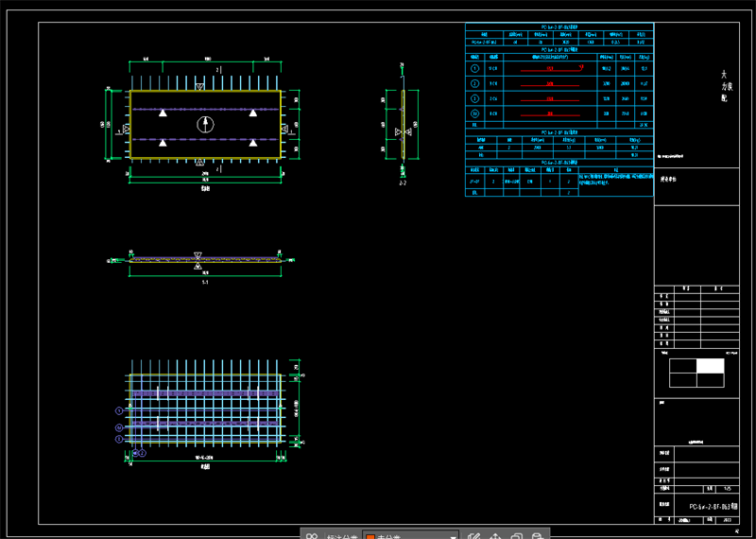The width and height of the screenshot is (756, 539).
Task: Click the first row's circled number in the rebar table
Action: click(474, 68)
